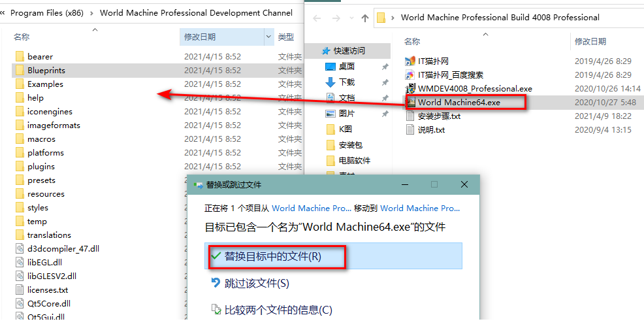Sort right window by 修改日期 column
This screenshot has height=332, width=644.
[x=590, y=42]
